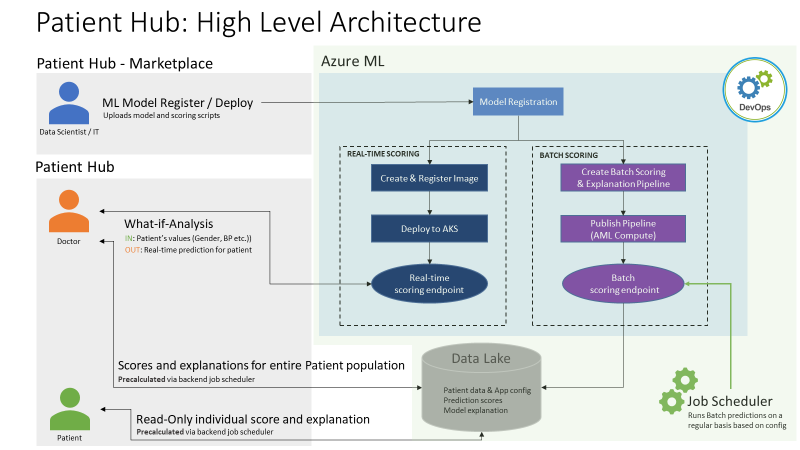Click the Data Scientist / IT caption

69,132
